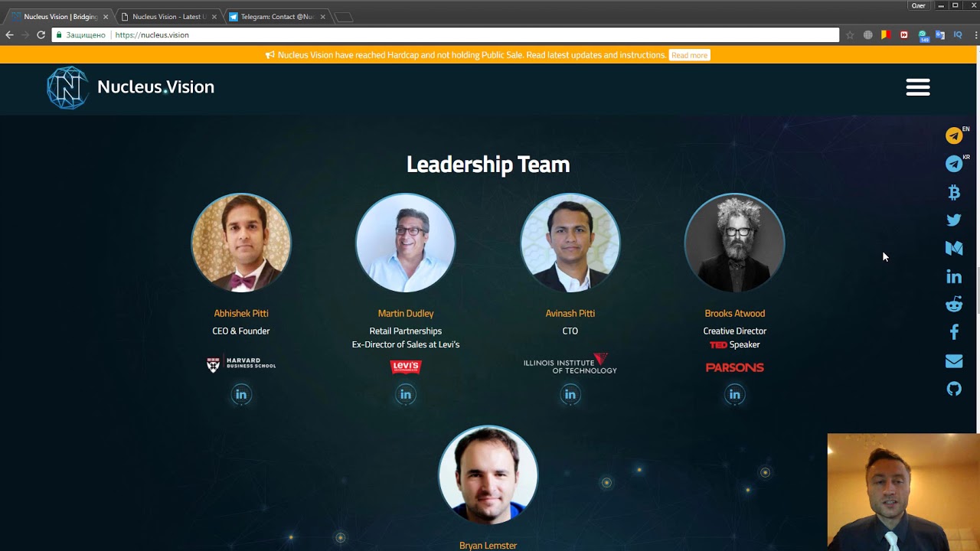
Task: Open the Bitcointalk icon in sidebar
Action: click(x=954, y=192)
